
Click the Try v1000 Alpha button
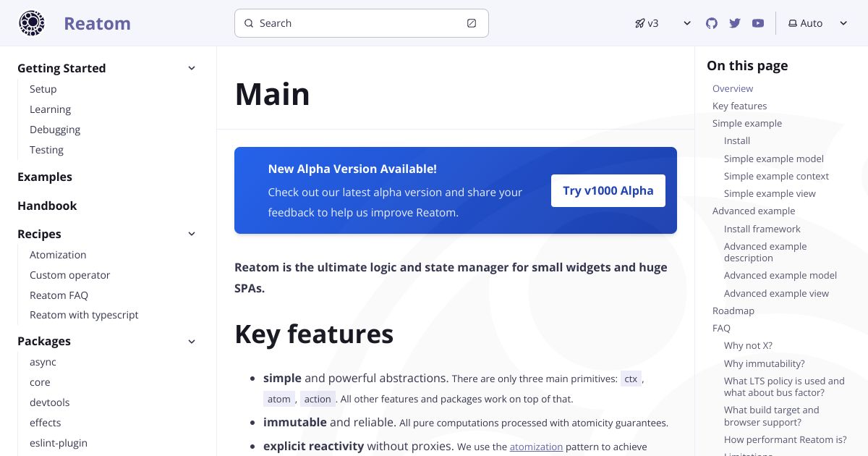(608, 190)
